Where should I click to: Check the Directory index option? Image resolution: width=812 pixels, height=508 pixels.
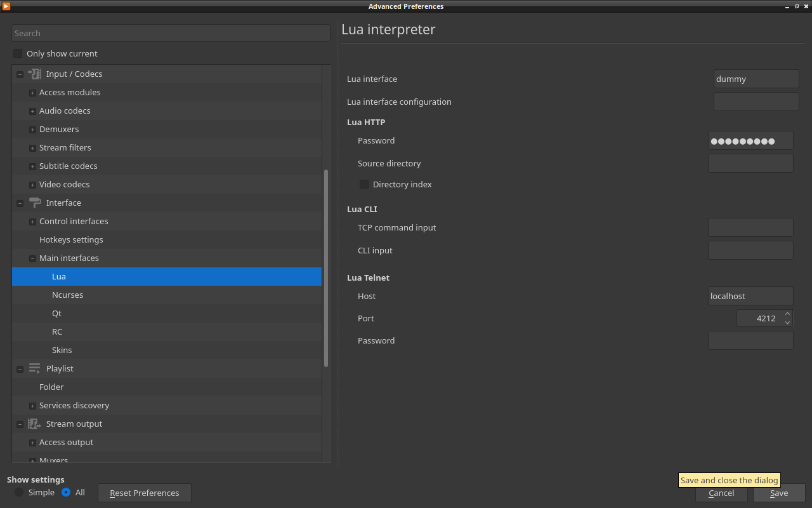(x=364, y=184)
